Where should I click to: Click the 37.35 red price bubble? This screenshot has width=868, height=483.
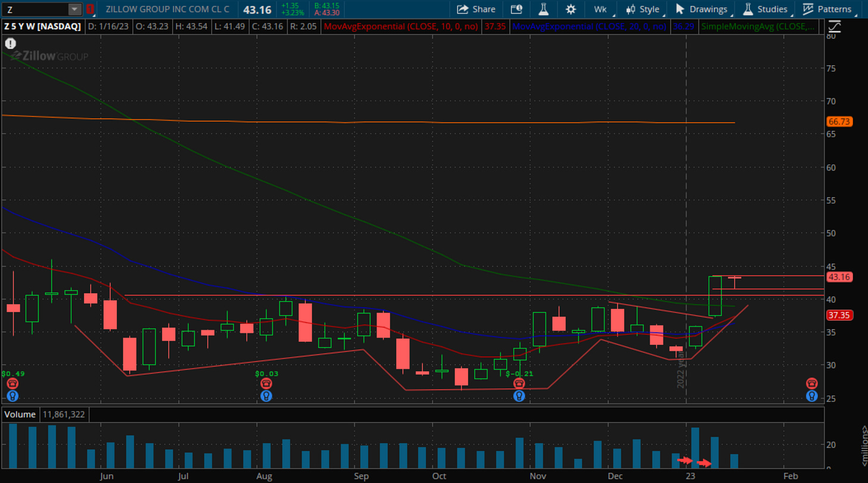click(839, 315)
